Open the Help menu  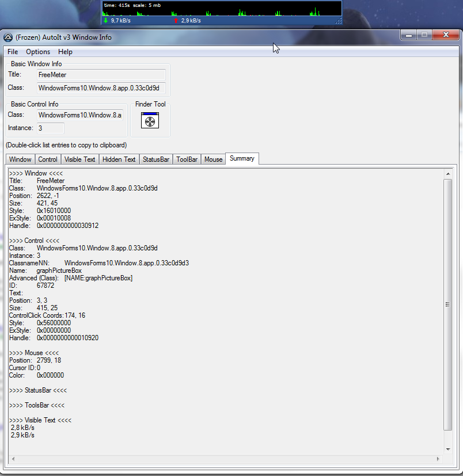[x=65, y=52]
